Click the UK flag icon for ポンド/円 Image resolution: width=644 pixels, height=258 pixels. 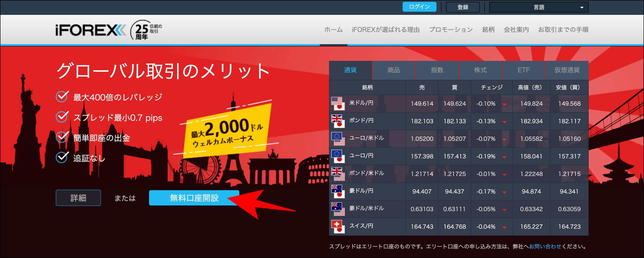(x=338, y=121)
